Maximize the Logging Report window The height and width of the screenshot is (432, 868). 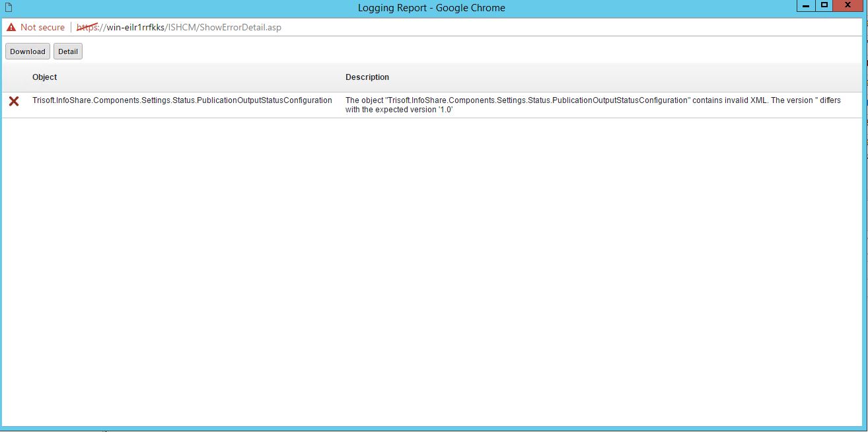coord(824,6)
